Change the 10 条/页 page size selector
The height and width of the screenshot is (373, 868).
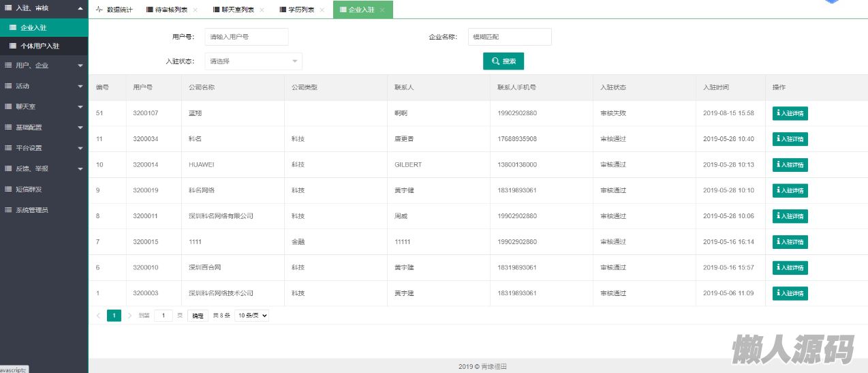tap(251, 316)
